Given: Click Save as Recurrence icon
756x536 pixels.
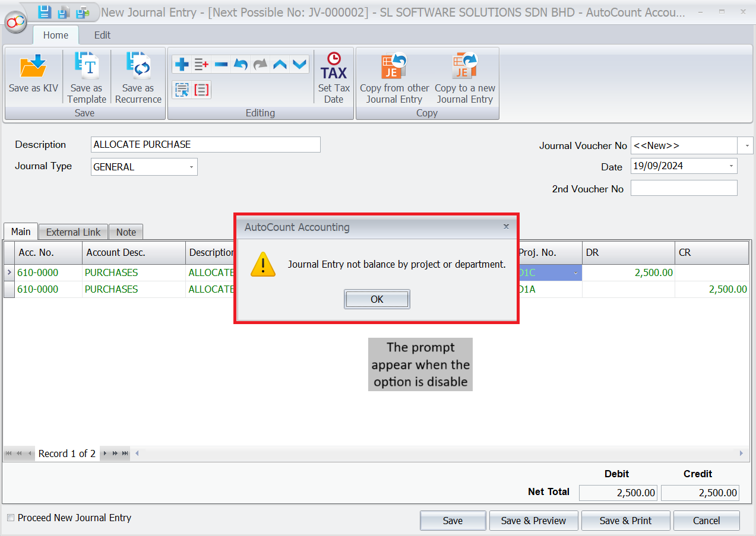Looking at the screenshot, I should pos(138,66).
